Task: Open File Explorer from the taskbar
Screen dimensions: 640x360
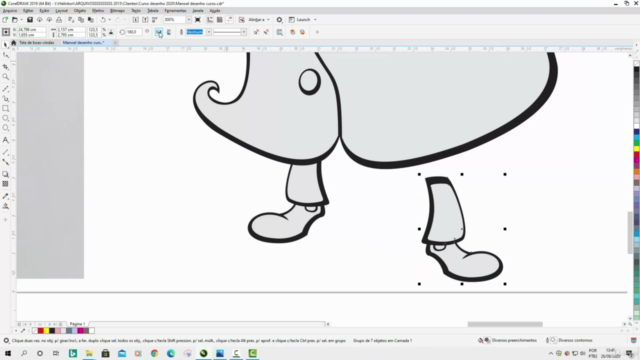Action: coord(89,353)
